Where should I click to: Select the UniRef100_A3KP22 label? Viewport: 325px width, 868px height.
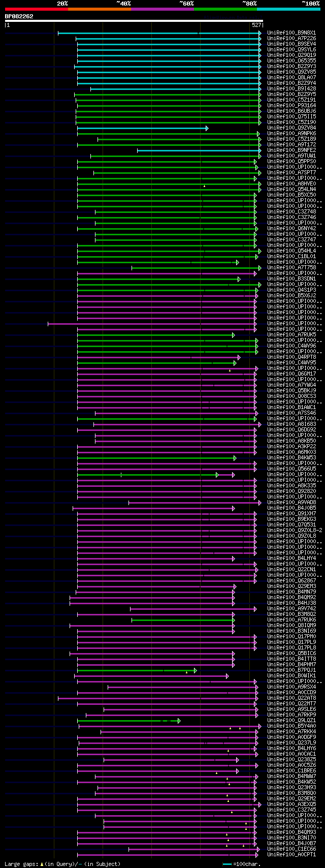click(291, 447)
